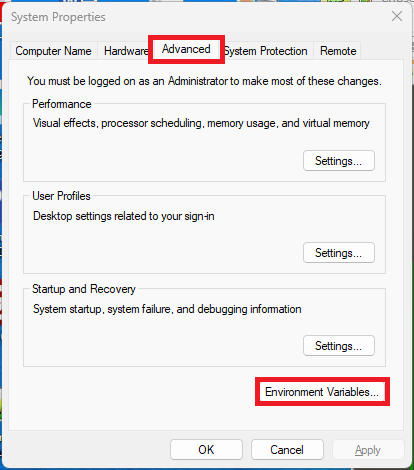
Task: Open the Hardware tab
Action: [x=125, y=51]
